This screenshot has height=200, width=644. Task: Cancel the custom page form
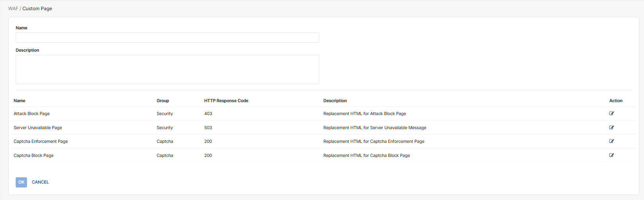[40, 182]
